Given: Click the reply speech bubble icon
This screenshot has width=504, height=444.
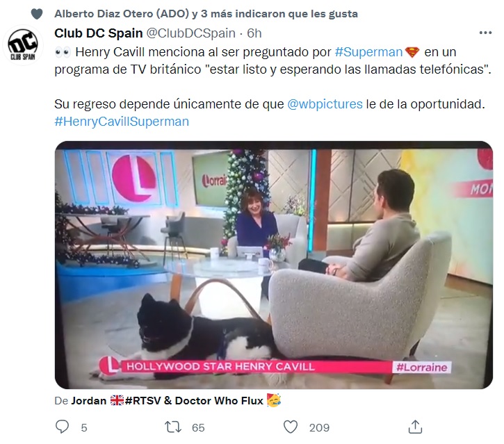Looking at the screenshot, I should tap(62, 427).
